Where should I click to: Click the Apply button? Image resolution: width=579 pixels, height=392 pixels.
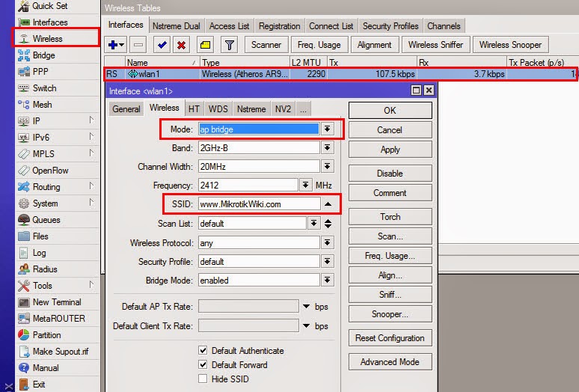click(390, 150)
